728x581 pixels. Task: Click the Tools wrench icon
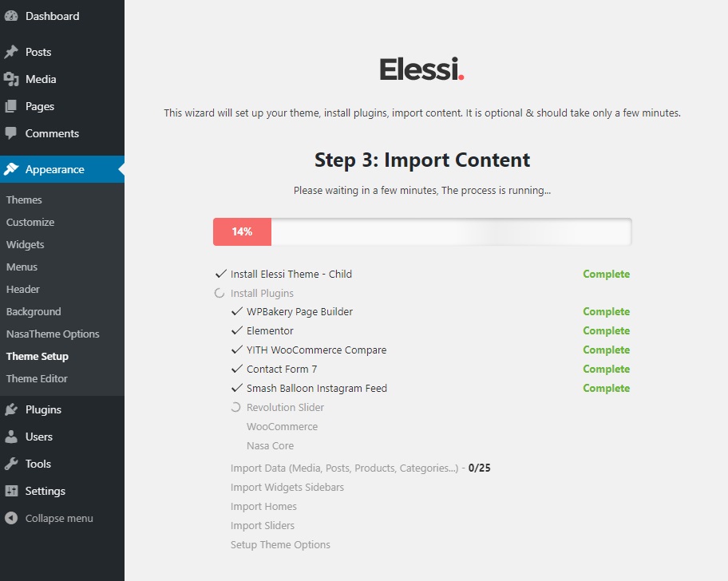pos(11,464)
